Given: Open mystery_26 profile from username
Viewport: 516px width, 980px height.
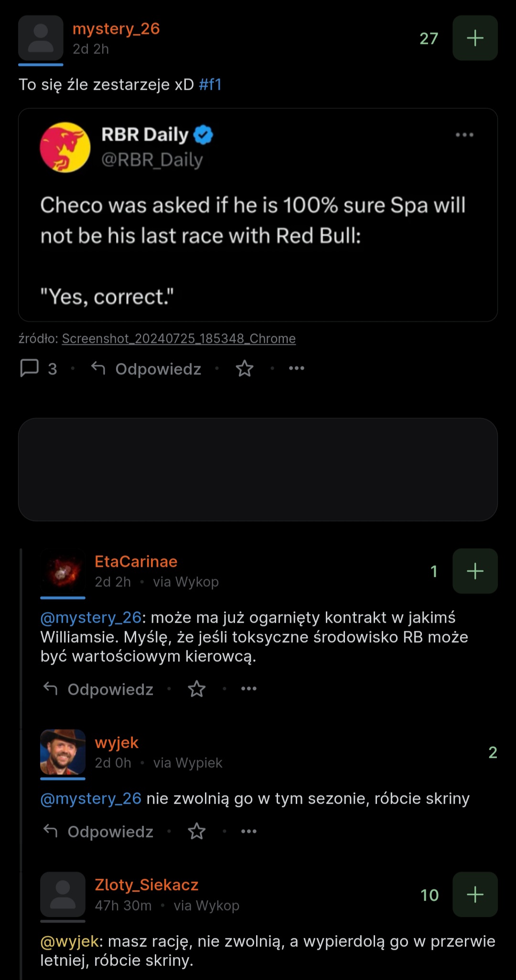Looking at the screenshot, I should click(x=116, y=29).
